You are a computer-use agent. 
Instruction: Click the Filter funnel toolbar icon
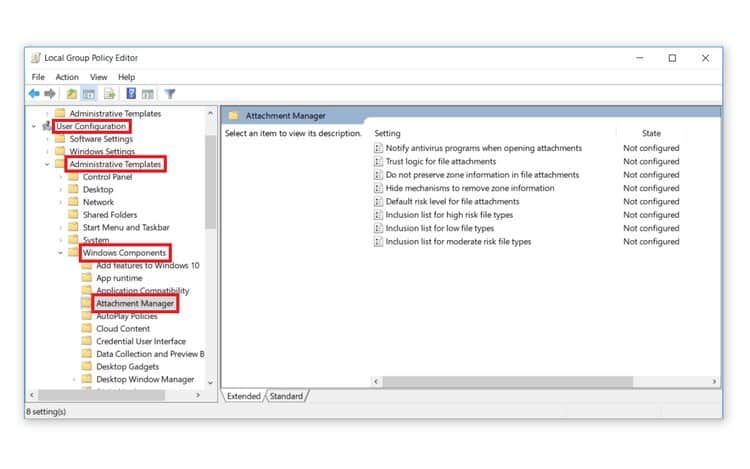[x=170, y=94]
